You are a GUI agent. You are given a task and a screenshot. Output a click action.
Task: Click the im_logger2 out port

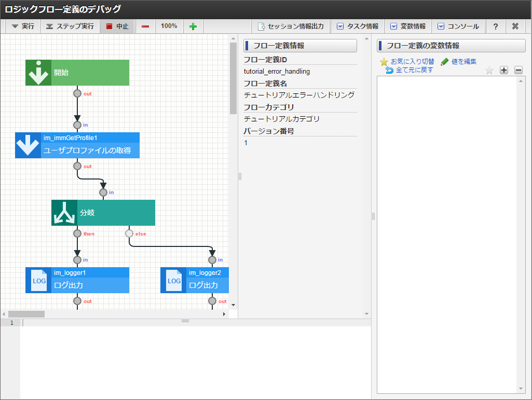click(x=212, y=301)
